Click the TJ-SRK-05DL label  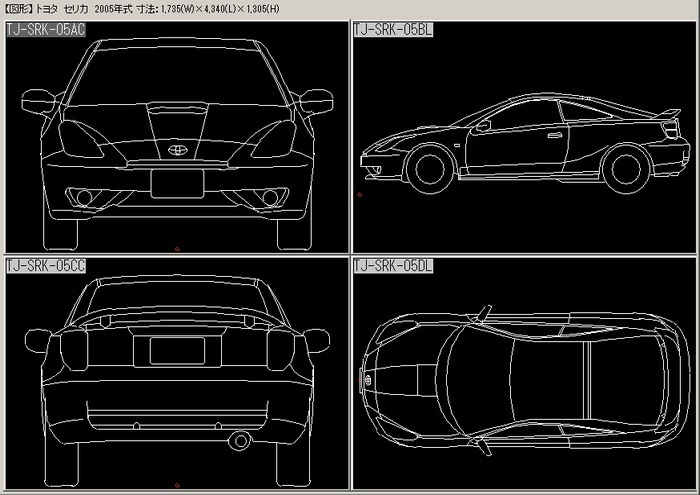(x=393, y=266)
